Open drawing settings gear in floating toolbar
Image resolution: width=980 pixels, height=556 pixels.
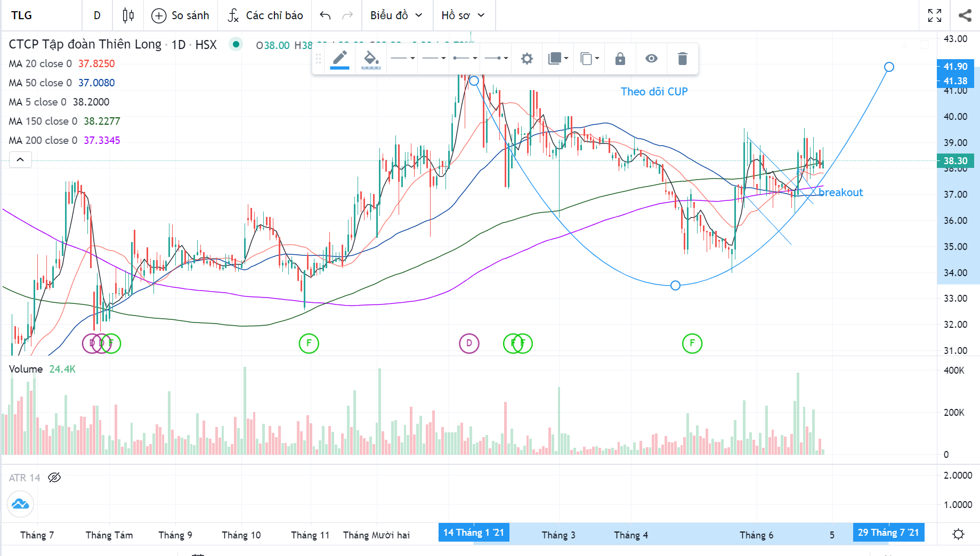click(527, 59)
